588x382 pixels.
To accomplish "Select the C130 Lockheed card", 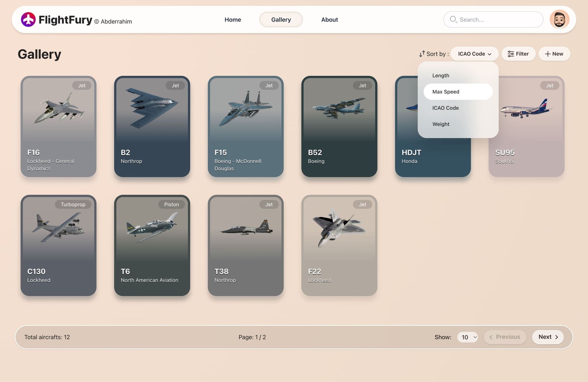I will (58, 245).
